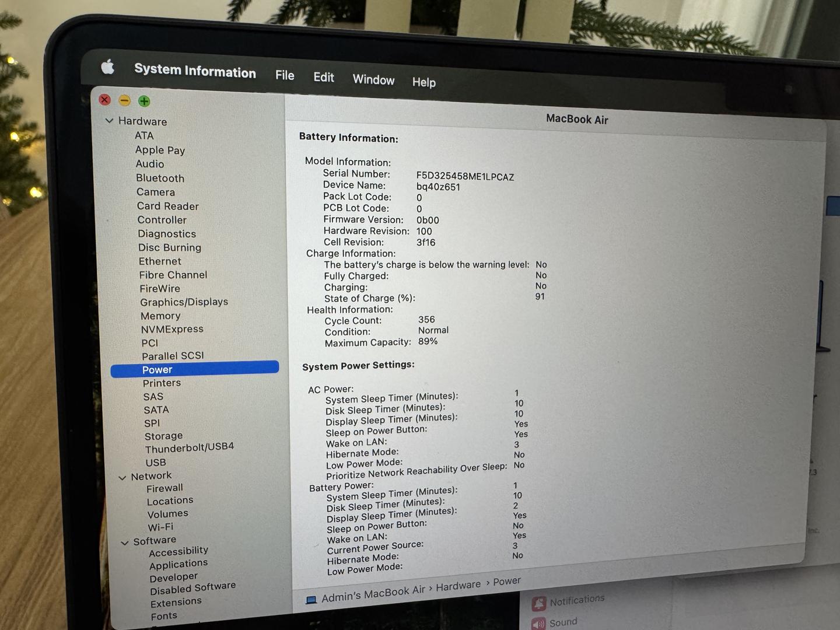
Task: Click the battery serial number F5D325458ME1LPCAZ
Action: [466, 176]
